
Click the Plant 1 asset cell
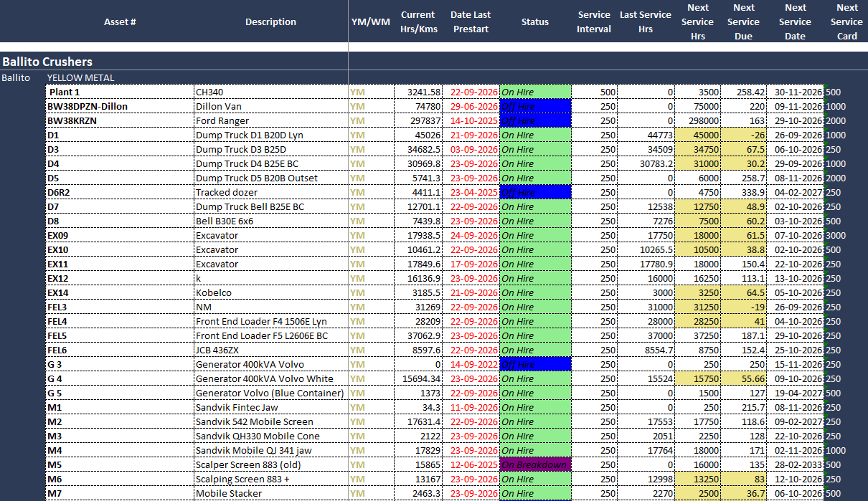click(x=121, y=92)
